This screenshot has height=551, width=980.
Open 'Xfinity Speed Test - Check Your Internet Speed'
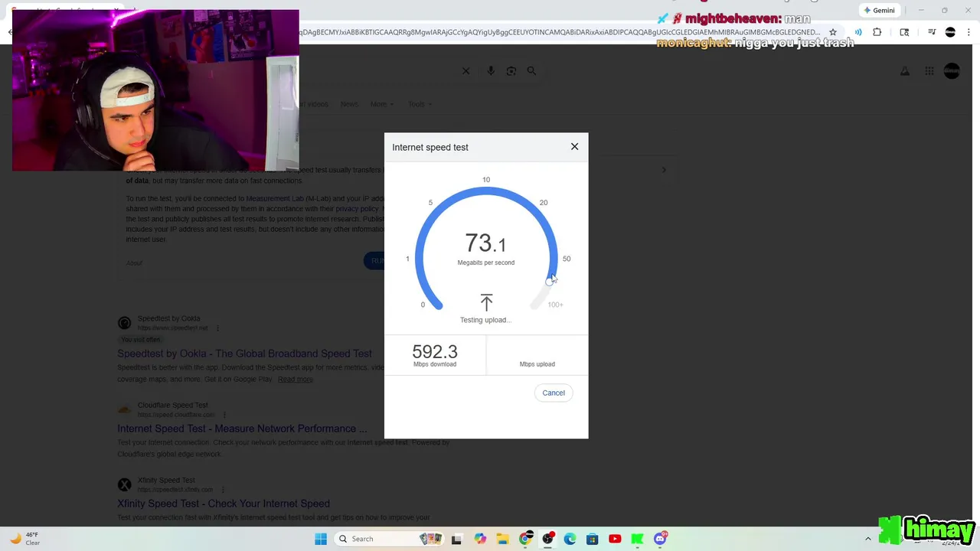coord(224,504)
